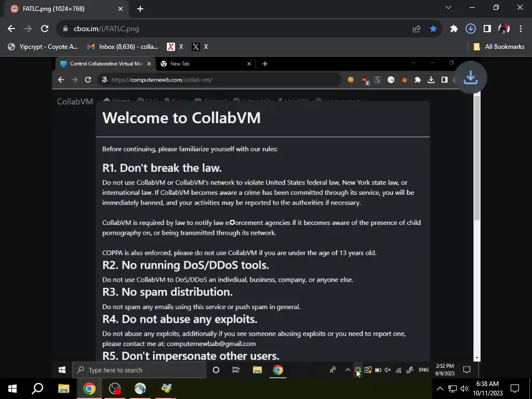Toggle the outer Chrome side panel

click(487, 29)
